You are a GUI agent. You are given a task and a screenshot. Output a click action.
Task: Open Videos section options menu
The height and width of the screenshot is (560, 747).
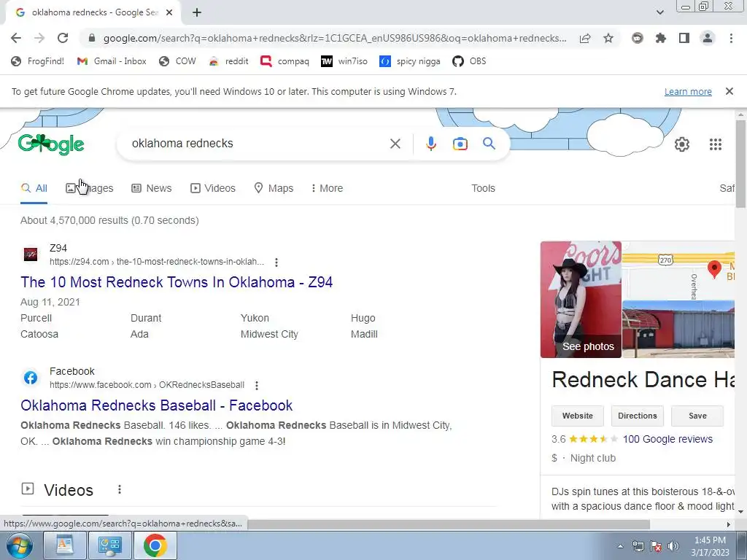point(120,489)
